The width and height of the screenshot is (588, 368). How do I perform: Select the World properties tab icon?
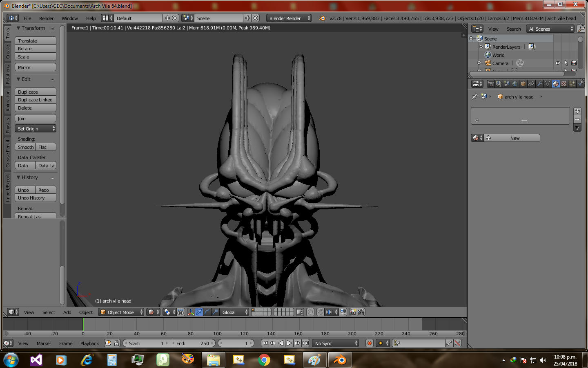[515, 84]
